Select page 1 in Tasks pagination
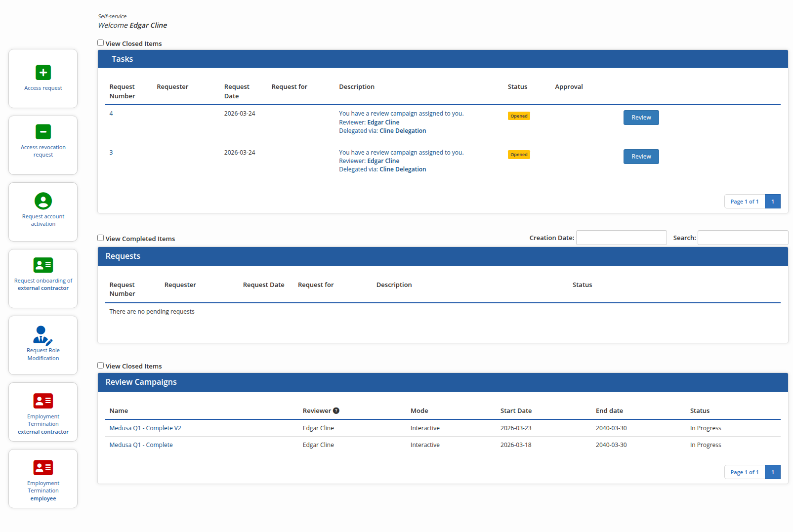 (772, 201)
